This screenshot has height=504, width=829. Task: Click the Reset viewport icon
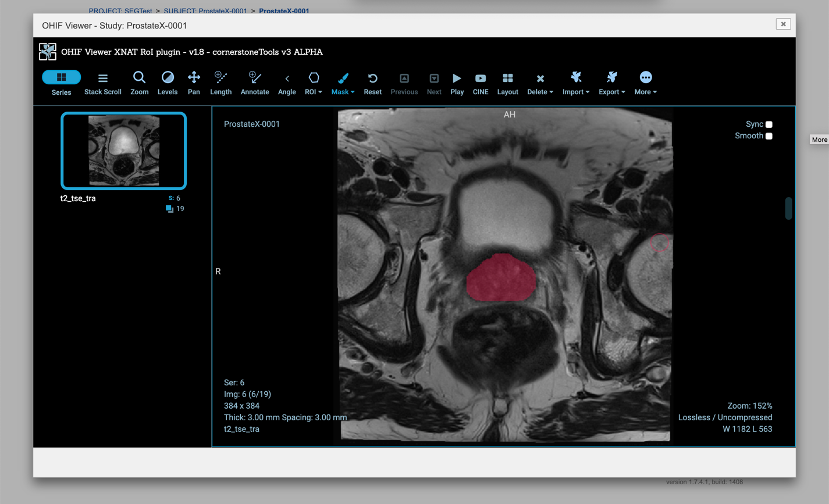[x=372, y=82]
